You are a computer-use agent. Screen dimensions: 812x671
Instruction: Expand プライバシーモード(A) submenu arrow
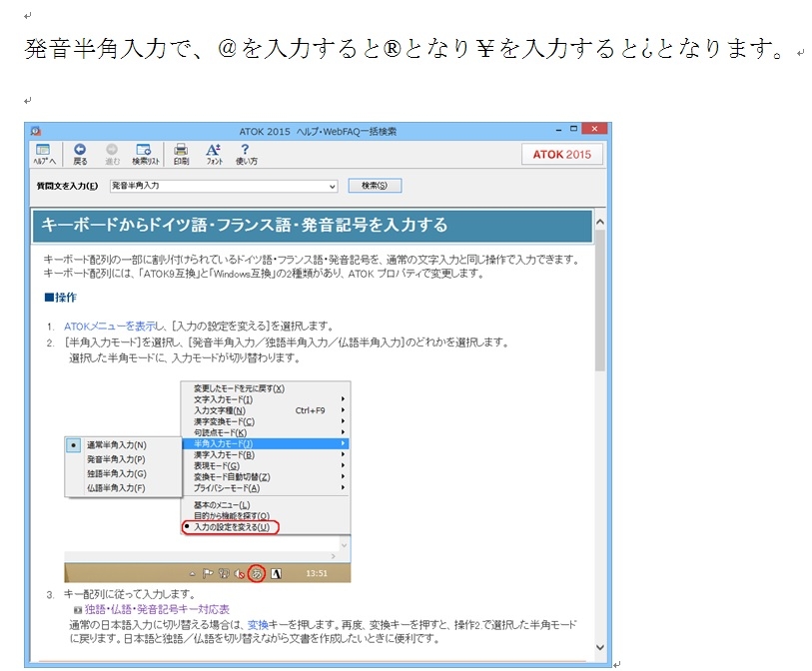pos(343,487)
